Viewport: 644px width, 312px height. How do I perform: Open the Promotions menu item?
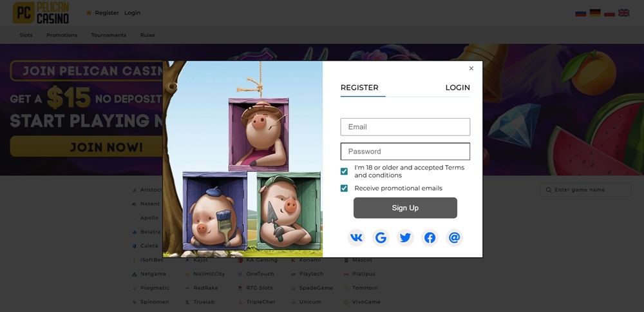62,35
